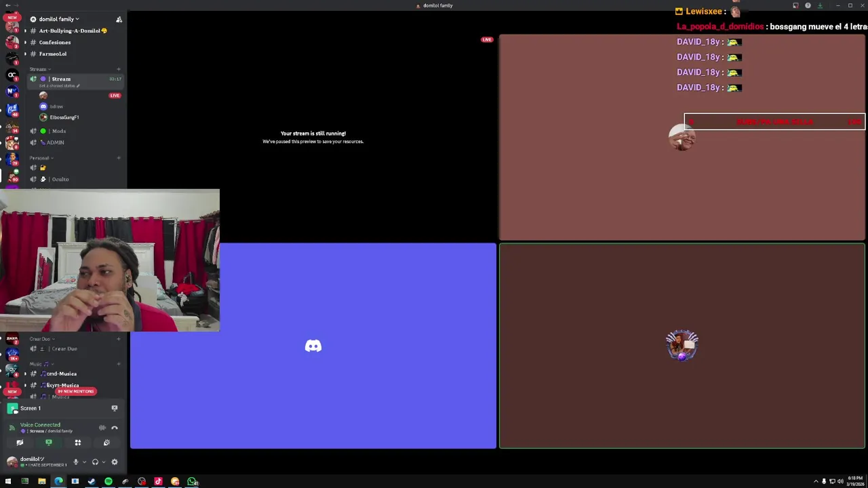Deafen with the headphones icon

coord(95,462)
